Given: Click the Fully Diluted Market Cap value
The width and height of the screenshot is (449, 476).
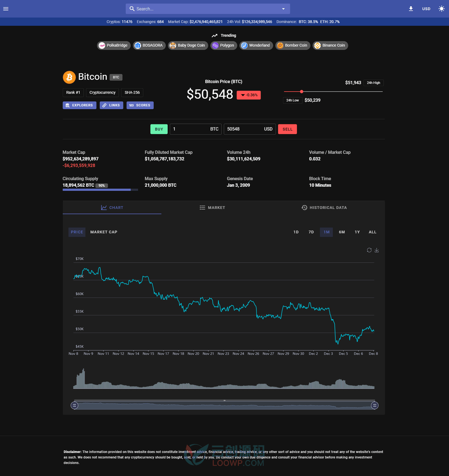Looking at the screenshot, I should tap(164, 159).
